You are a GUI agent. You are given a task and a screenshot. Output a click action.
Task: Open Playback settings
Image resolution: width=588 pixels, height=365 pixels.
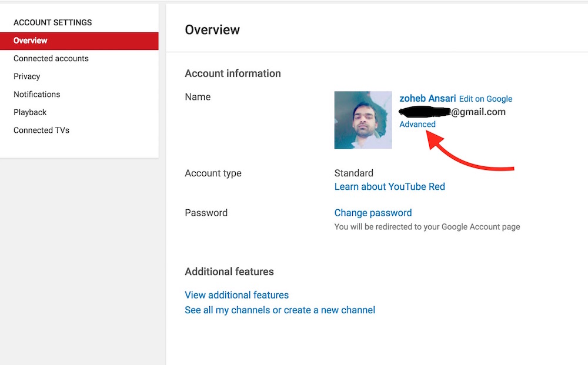pos(30,112)
